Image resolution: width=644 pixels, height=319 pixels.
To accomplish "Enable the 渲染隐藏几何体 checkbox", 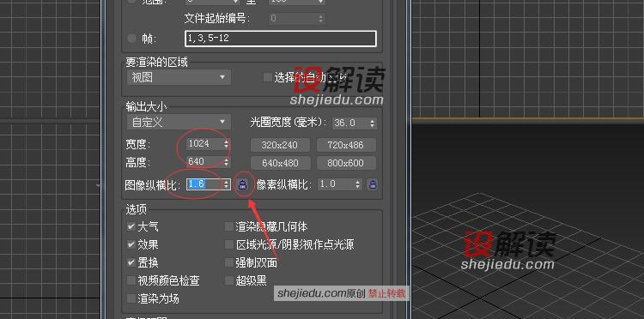I will [x=228, y=226].
